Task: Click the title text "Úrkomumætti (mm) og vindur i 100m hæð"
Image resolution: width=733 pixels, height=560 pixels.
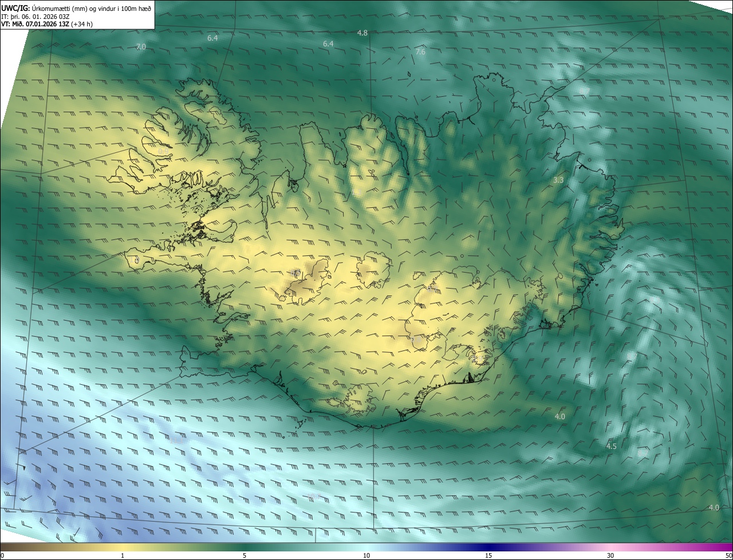Action: 90,7
